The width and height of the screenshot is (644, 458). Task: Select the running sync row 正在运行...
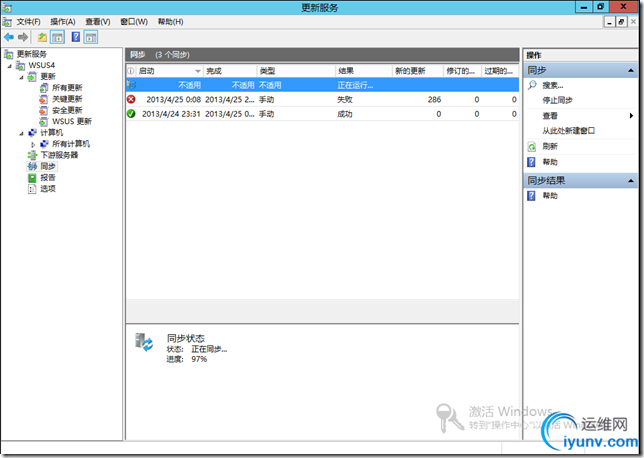pyautogui.click(x=322, y=85)
